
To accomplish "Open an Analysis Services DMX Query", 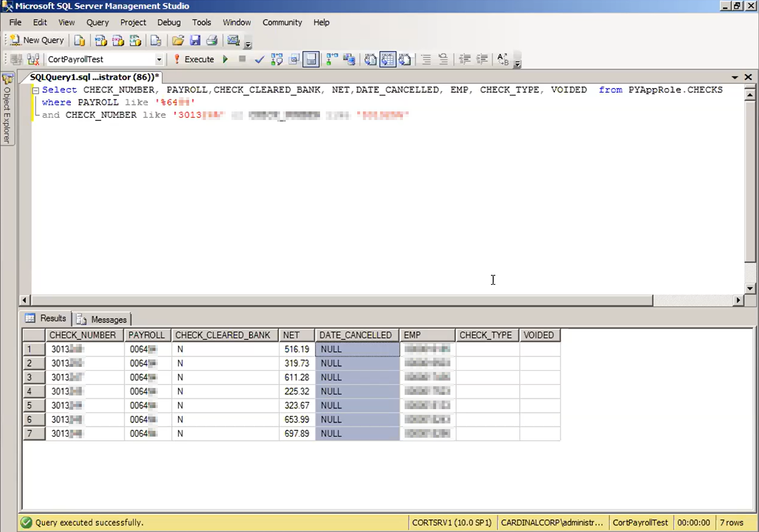I will 118,41.
